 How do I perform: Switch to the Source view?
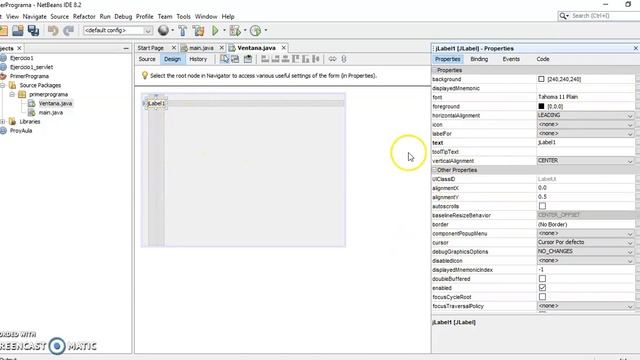click(x=147, y=59)
